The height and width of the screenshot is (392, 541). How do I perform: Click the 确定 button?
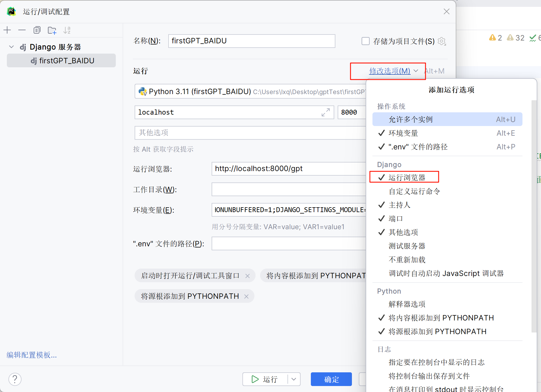click(x=331, y=379)
